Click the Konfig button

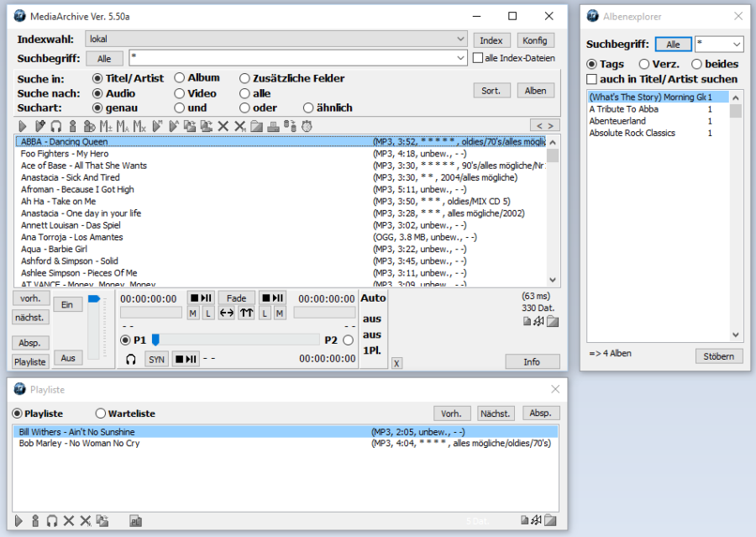[x=534, y=40]
